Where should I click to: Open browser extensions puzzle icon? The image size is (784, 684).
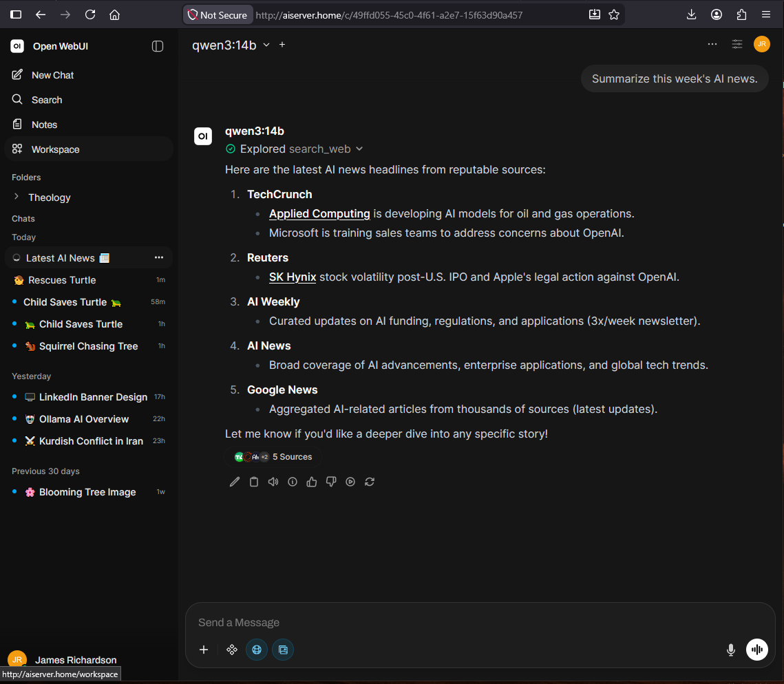point(741,14)
